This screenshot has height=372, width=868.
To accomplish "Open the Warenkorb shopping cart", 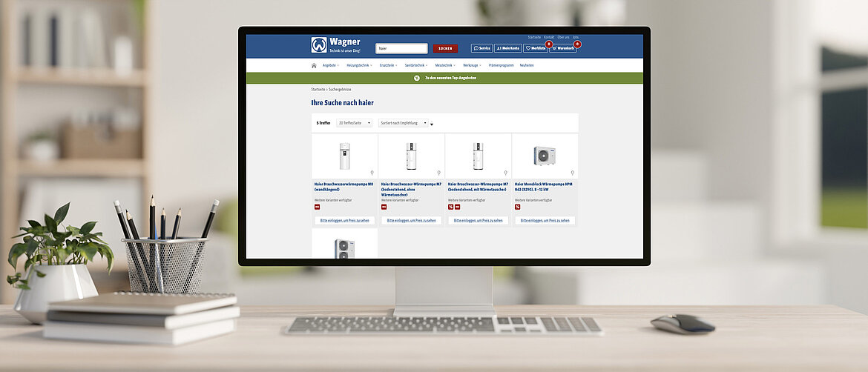I will (563, 48).
